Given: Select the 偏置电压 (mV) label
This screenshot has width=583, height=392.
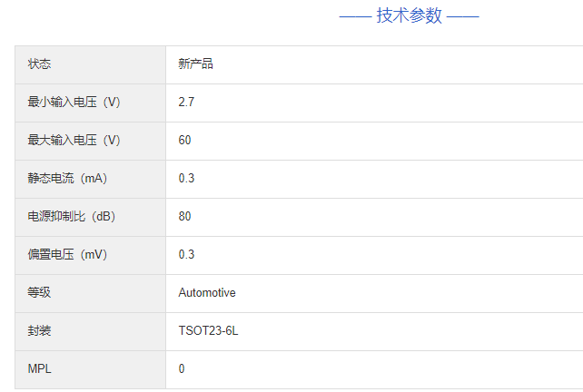Looking at the screenshot, I should coord(68,255).
